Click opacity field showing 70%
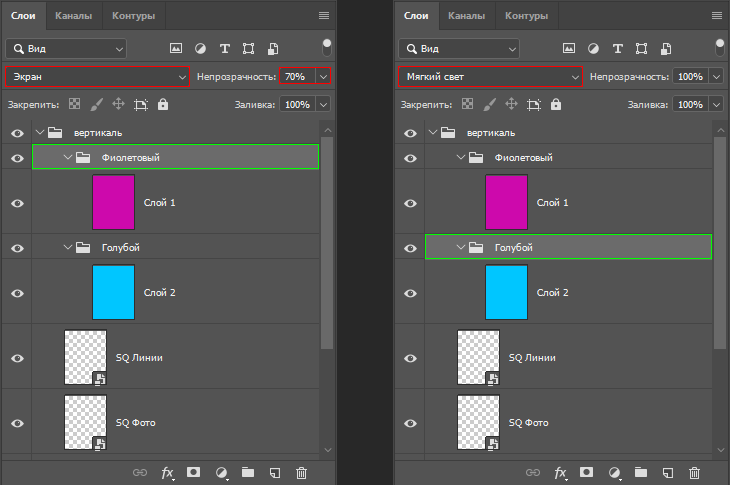The image size is (730, 485). pyautogui.click(x=298, y=76)
